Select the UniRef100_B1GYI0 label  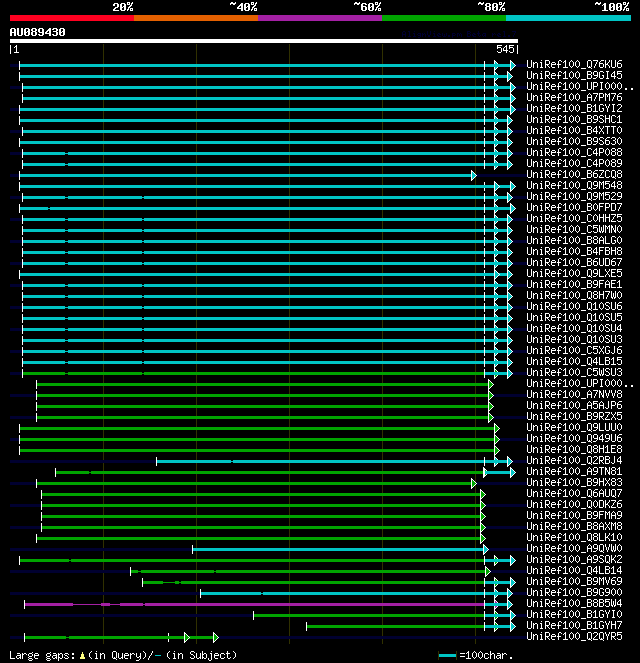pyautogui.click(x=574, y=614)
